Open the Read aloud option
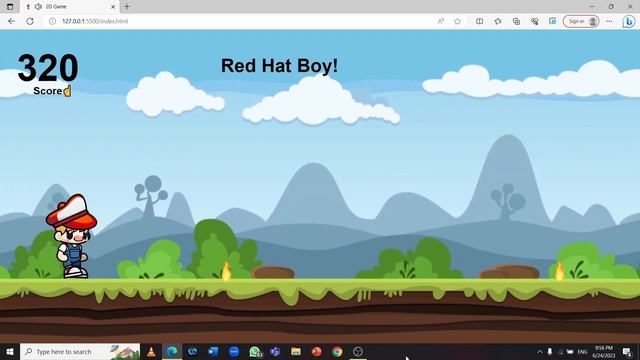 click(x=440, y=21)
